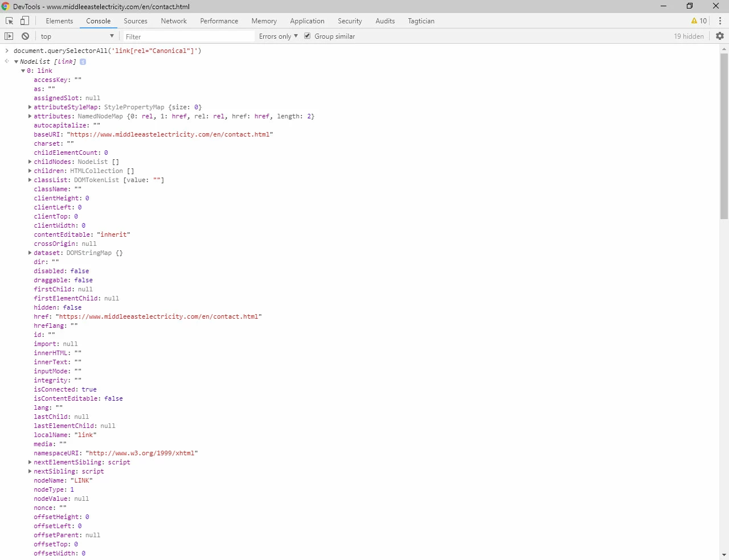Activate the inspect element picker icon

(x=9, y=21)
